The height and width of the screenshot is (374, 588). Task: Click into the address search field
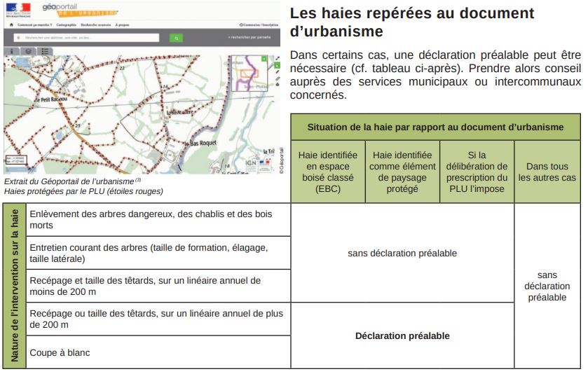coord(84,36)
